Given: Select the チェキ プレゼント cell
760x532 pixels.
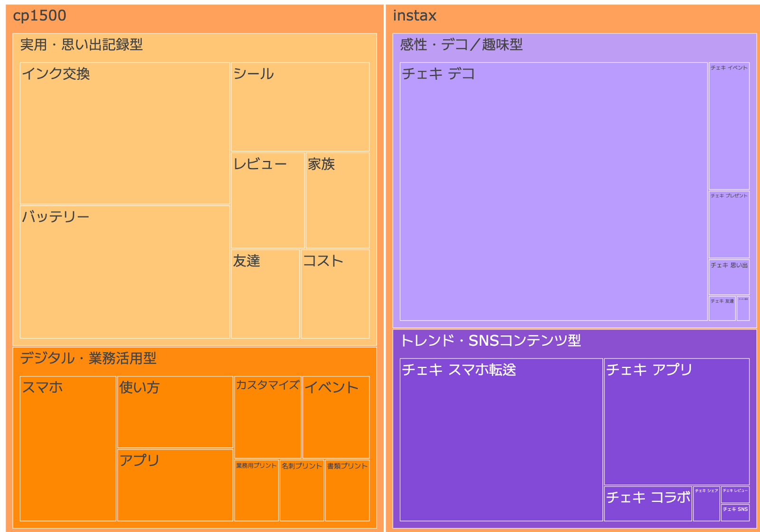Looking at the screenshot, I should [729, 225].
